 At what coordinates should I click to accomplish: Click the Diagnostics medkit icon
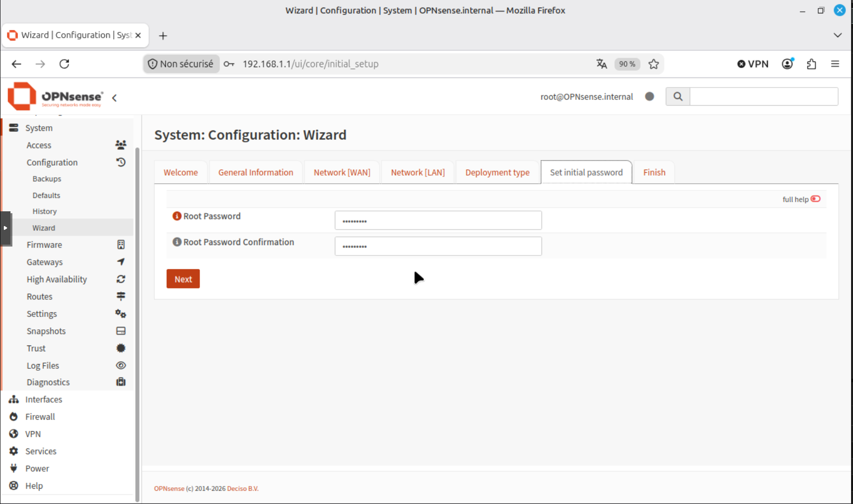(x=121, y=382)
